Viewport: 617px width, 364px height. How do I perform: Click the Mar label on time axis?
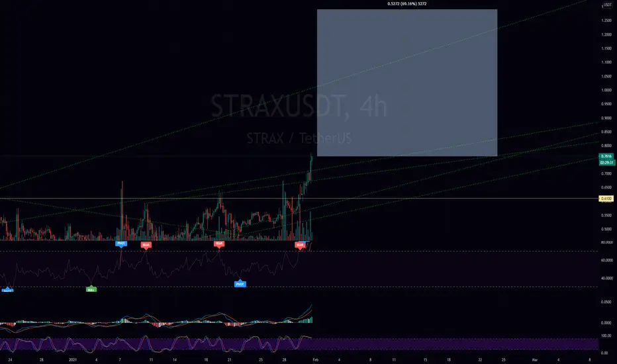coord(534,359)
